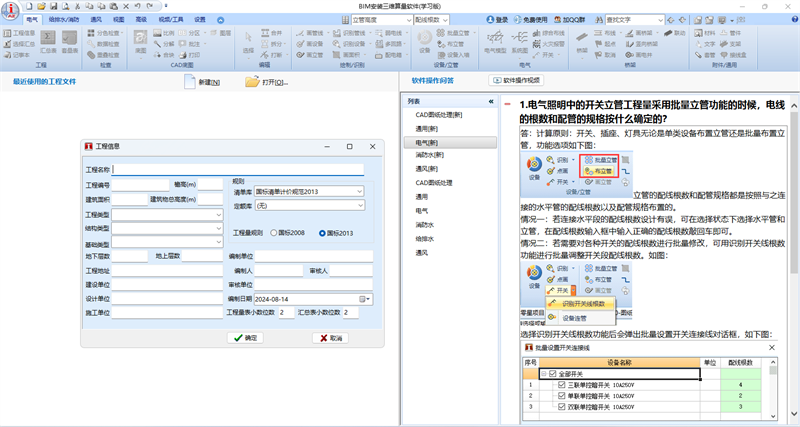
Task: Click the 桥架 tool icon
Action: coord(582,42)
